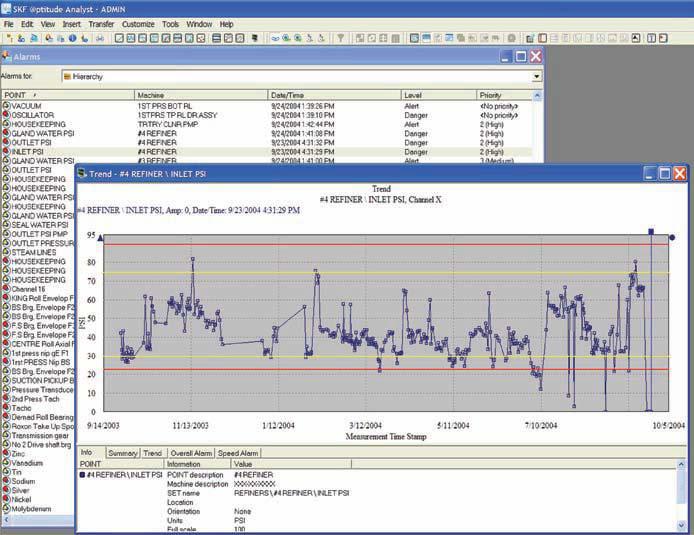694x535 pixels.
Task: Click the status icon beside Zinc
Action: tap(6, 453)
